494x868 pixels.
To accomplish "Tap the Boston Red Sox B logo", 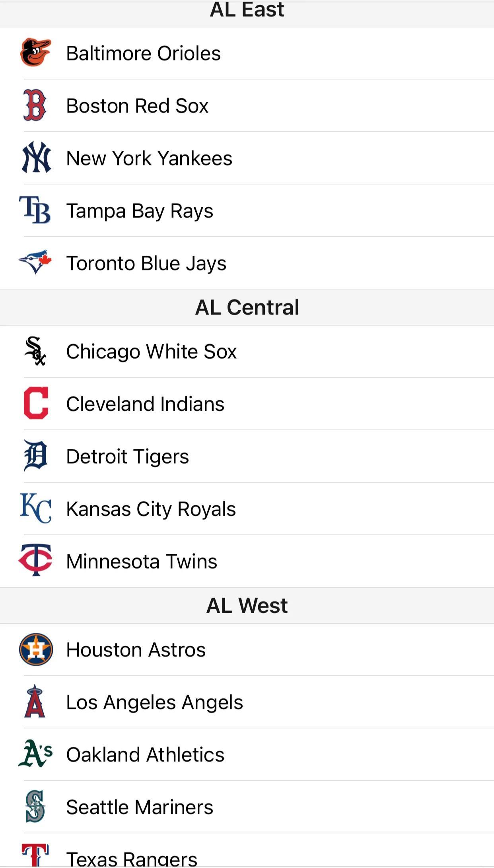I will (x=35, y=105).
